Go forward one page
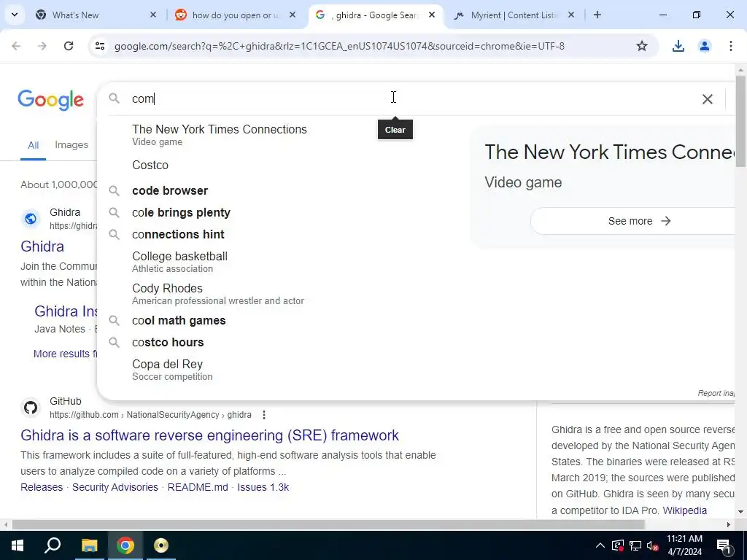The width and height of the screenshot is (747, 560). point(42,46)
